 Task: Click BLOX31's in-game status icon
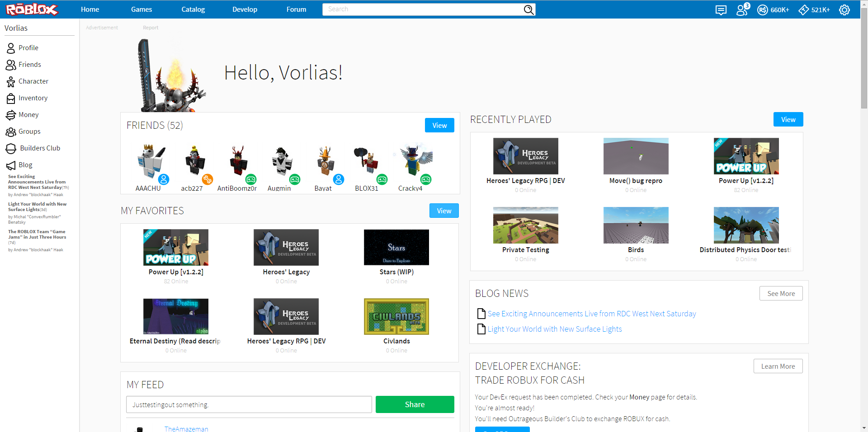pyautogui.click(x=382, y=179)
